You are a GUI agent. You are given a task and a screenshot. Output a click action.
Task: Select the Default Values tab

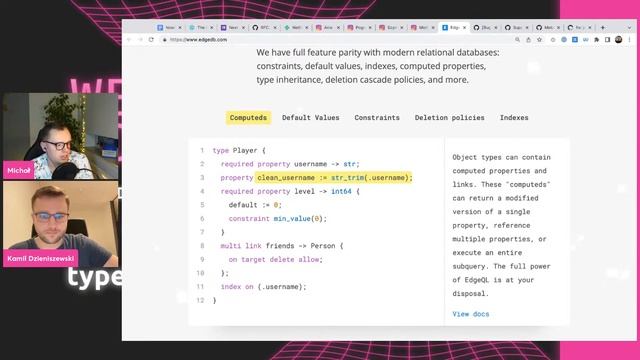coord(311,118)
